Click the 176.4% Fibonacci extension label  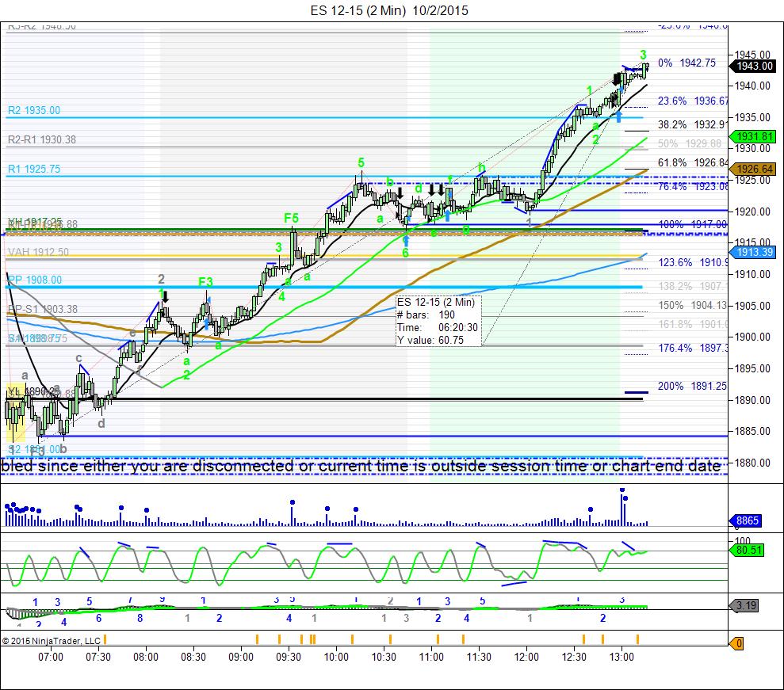pyautogui.click(x=693, y=348)
